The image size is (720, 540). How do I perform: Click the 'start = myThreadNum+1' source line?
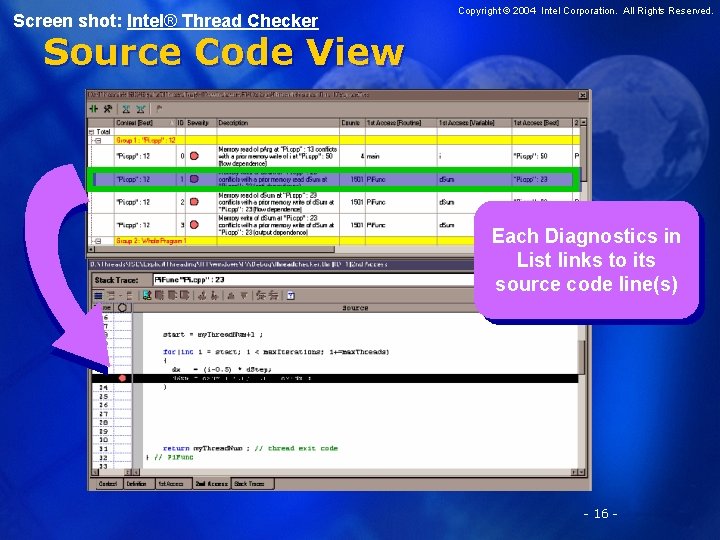click(213, 335)
